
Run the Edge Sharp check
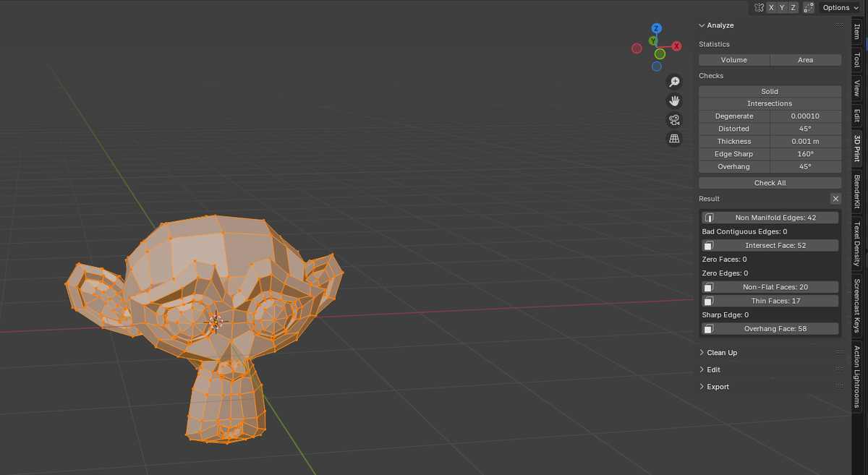pyautogui.click(x=734, y=154)
